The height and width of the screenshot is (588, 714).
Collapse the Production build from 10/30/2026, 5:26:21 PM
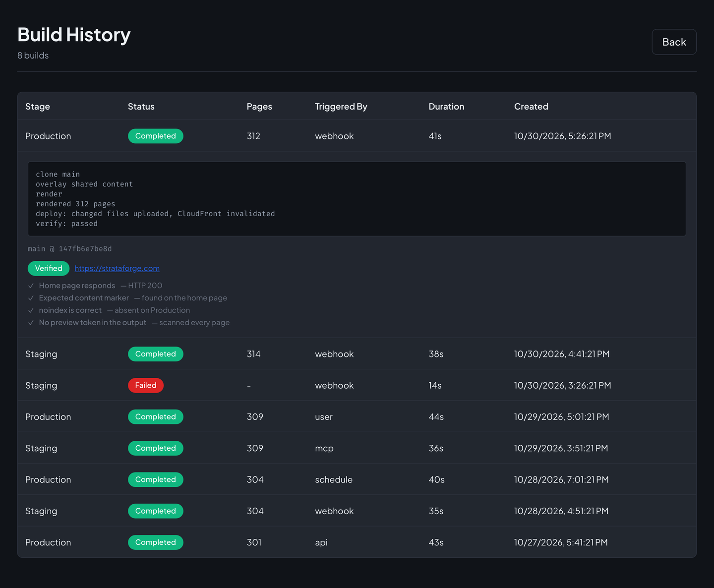pyautogui.click(x=357, y=136)
